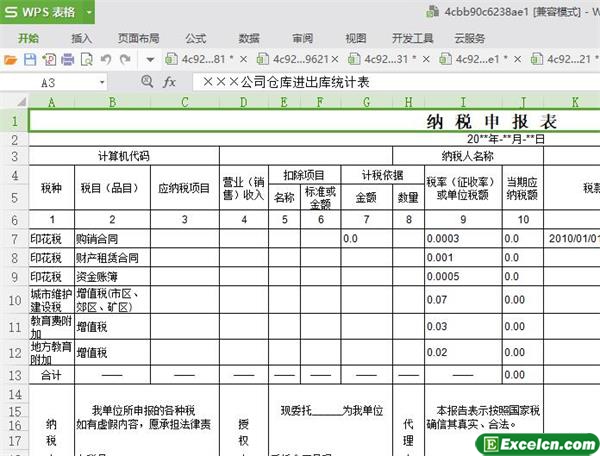
Task: Open the 数据 ribbon tab
Action: 249,38
